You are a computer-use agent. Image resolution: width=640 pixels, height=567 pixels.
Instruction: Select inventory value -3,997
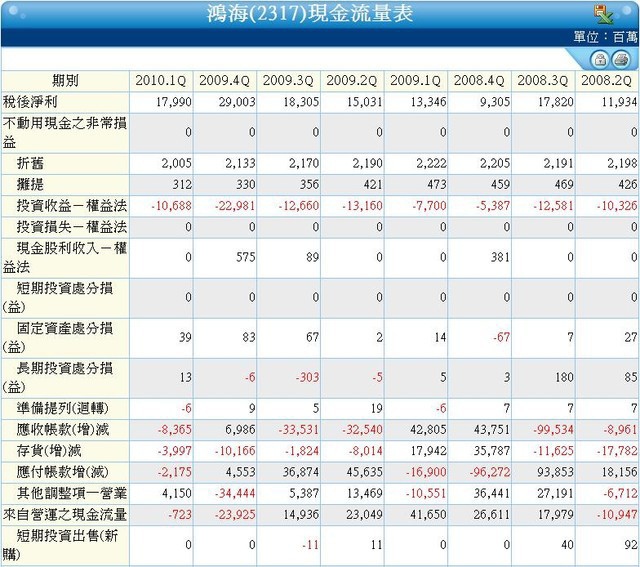(174, 451)
